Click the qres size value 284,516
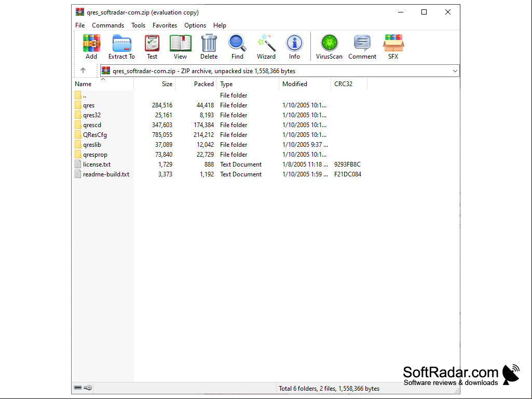This screenshot has height=399, width=532. pyautogui.click(x=162, y=105)
